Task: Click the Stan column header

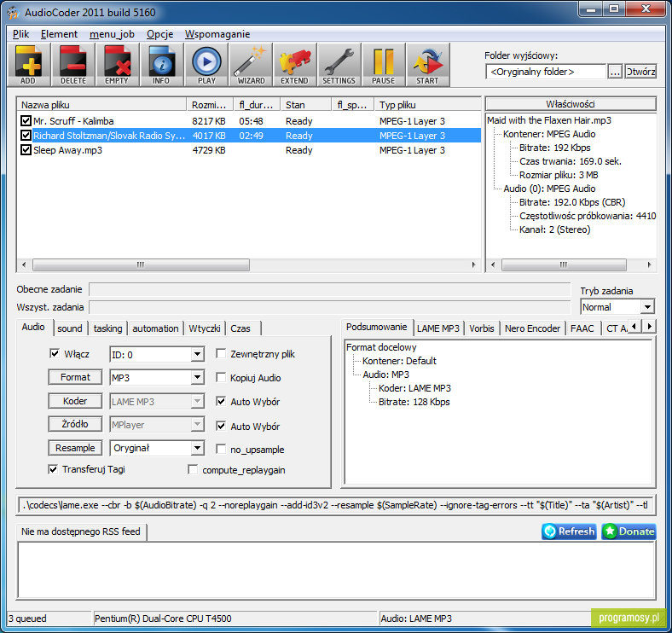Action: [305, 105]
